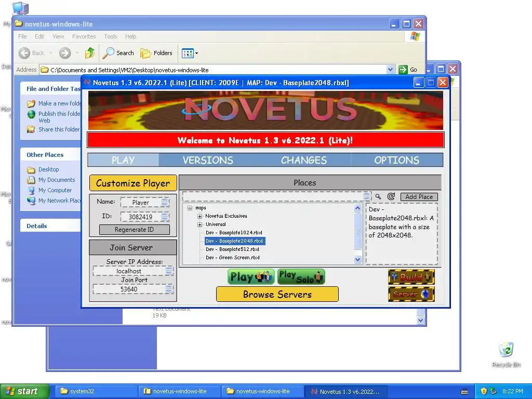532x399 pixels.
Task: Click the Explorer Search toolbar button
Action: click(x=118, y=53)
